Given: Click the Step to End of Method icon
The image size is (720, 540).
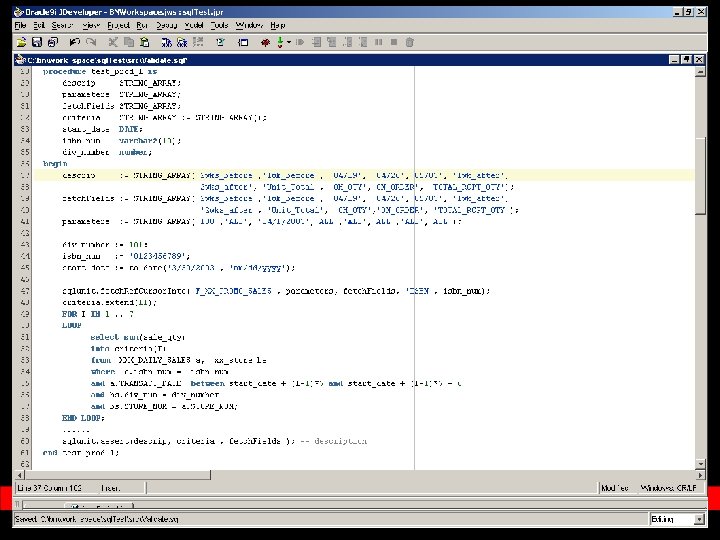Looking at the screenshot, I should pyautogui.click(x=363, y=42).
